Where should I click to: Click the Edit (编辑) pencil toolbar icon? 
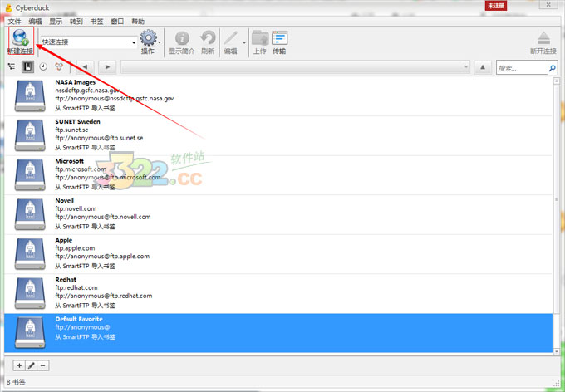(x=231, y=38)
